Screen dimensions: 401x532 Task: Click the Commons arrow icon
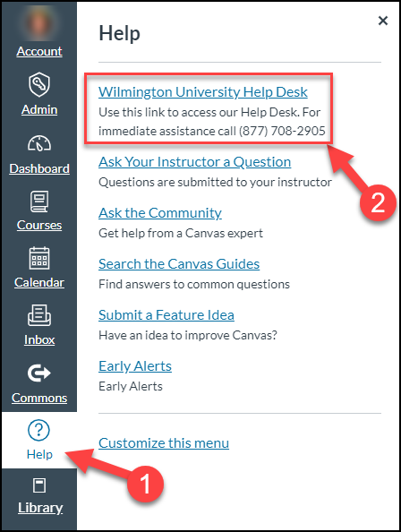[39, 373]
